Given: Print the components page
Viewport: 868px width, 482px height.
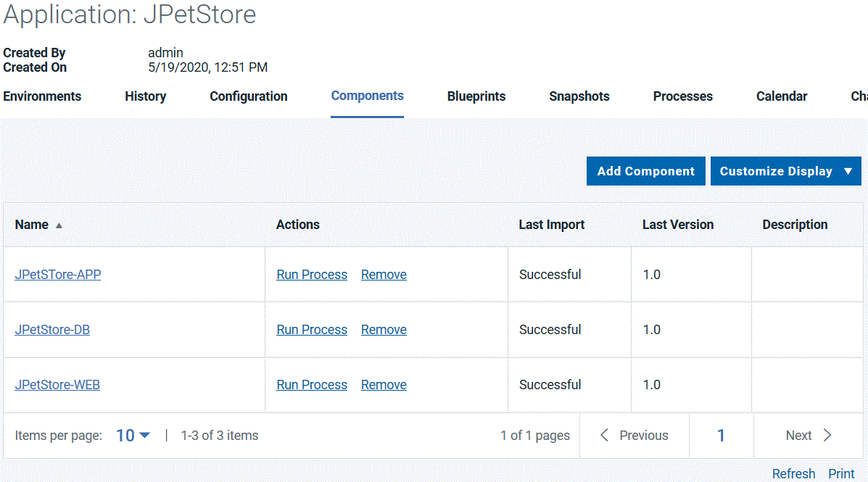Looking at the screenshot, I should 840,473.
